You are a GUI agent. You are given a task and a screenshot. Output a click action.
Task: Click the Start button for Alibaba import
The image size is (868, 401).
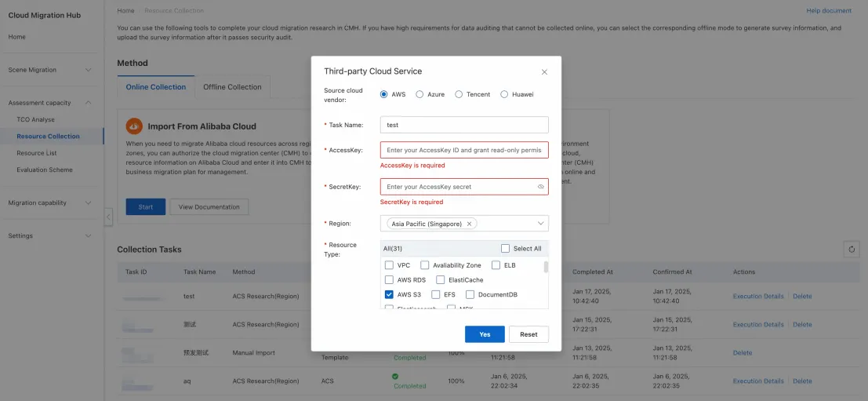click(146, 207)
